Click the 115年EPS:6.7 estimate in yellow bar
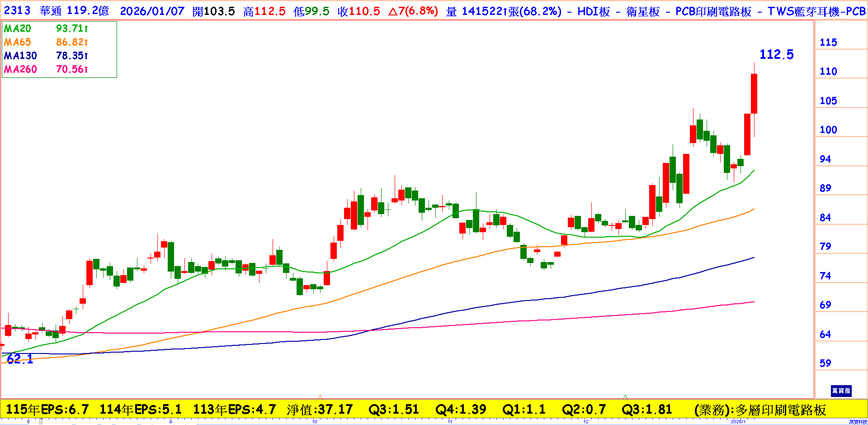868x425 pixels. point(47,410)
